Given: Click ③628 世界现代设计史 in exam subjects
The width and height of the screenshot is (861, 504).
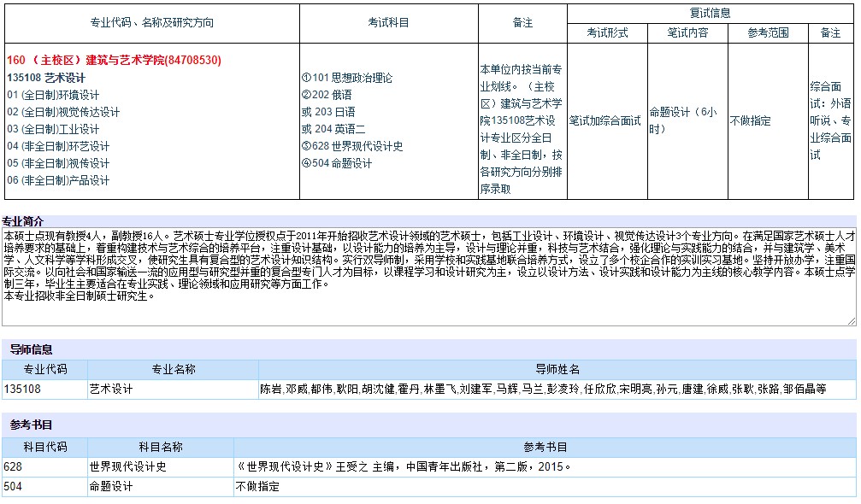Looking at the screenshot, I should [352, 146].
